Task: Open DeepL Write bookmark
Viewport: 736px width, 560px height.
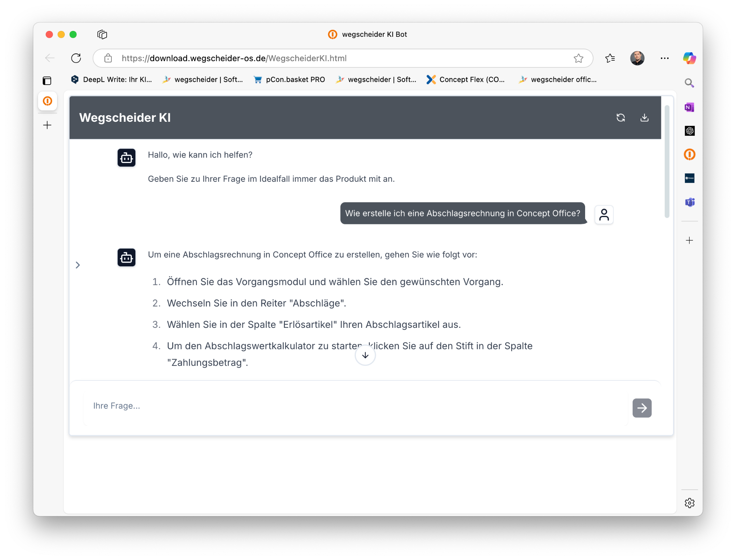Action: (x=112, y=79)
